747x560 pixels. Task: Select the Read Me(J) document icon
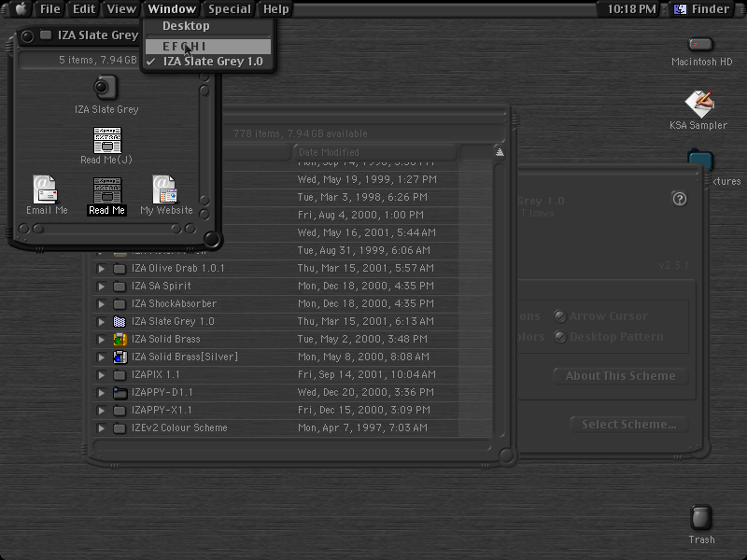(x=107, y=140)
